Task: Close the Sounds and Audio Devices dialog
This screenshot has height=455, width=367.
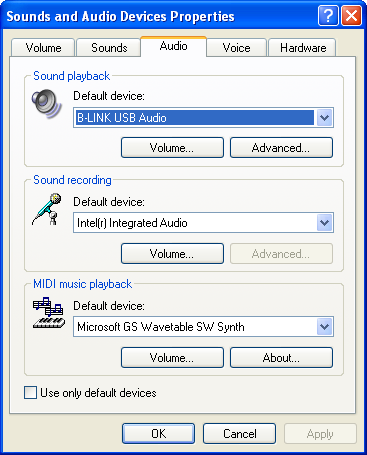Action: point(351,15)
